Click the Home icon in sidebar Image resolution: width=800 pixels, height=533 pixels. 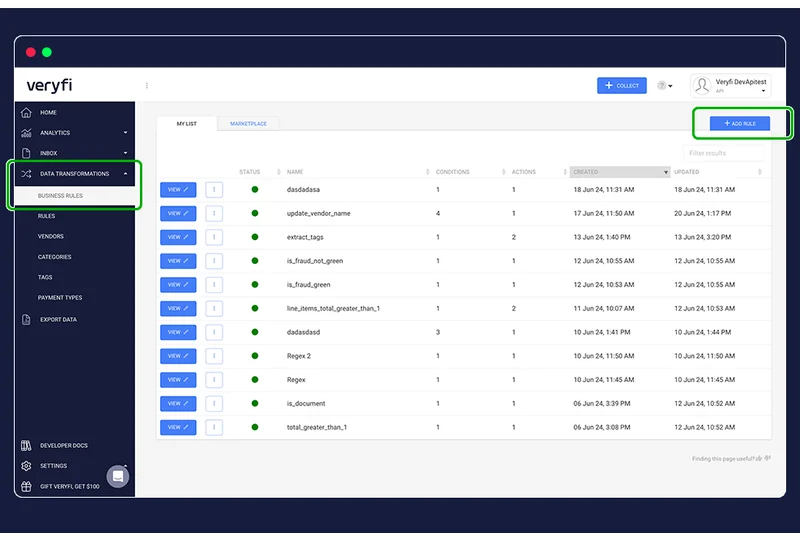26,112
